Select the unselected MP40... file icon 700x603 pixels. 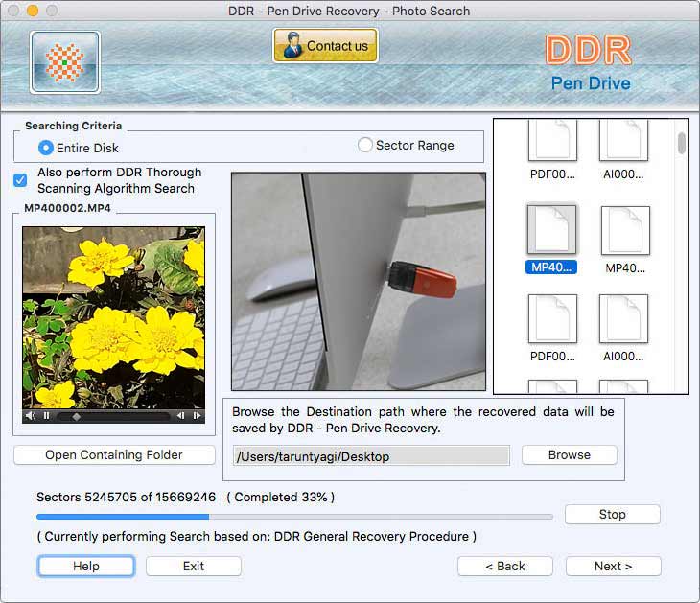point(625,230)
